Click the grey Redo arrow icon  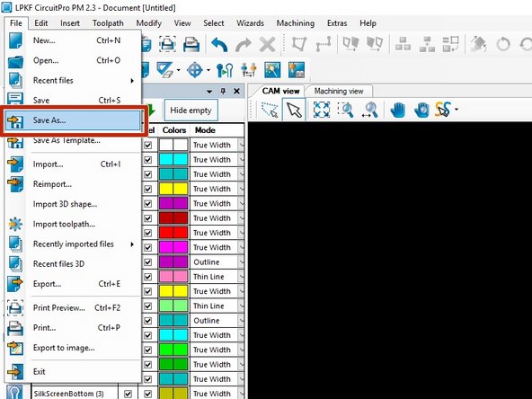(x=244, y=44)
